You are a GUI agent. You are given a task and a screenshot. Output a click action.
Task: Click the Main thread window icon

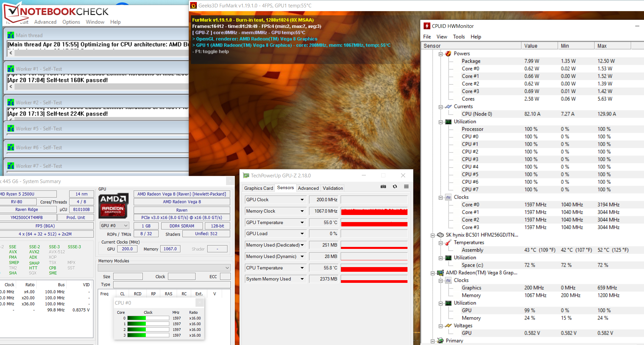pyautogui.click(x=11, y=35)
